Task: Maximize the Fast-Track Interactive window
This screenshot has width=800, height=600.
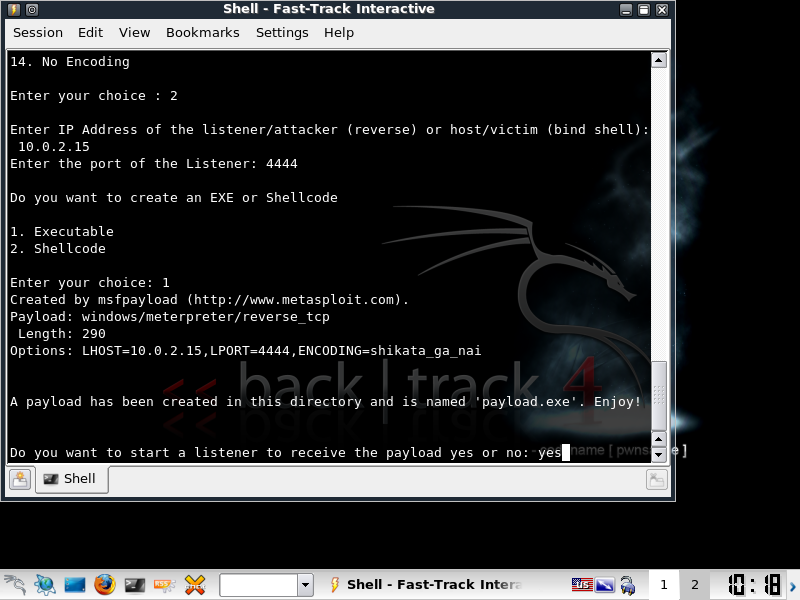Action: 644,10
